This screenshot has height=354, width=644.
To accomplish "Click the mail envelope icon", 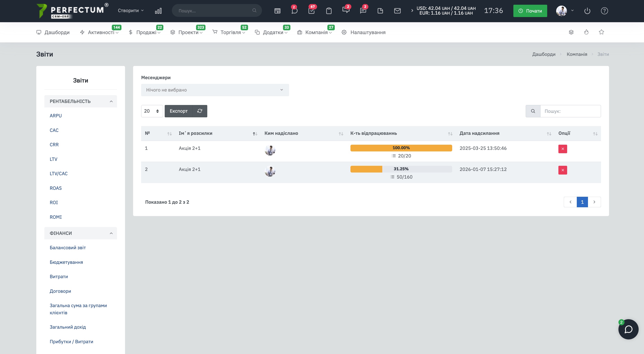I will click(x=397, y=11).
